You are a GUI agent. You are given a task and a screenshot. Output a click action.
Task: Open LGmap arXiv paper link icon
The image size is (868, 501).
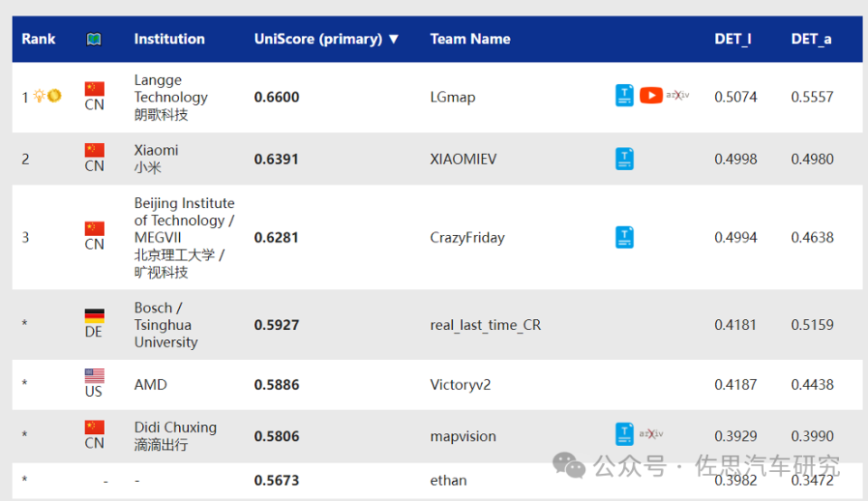[677, 95]
